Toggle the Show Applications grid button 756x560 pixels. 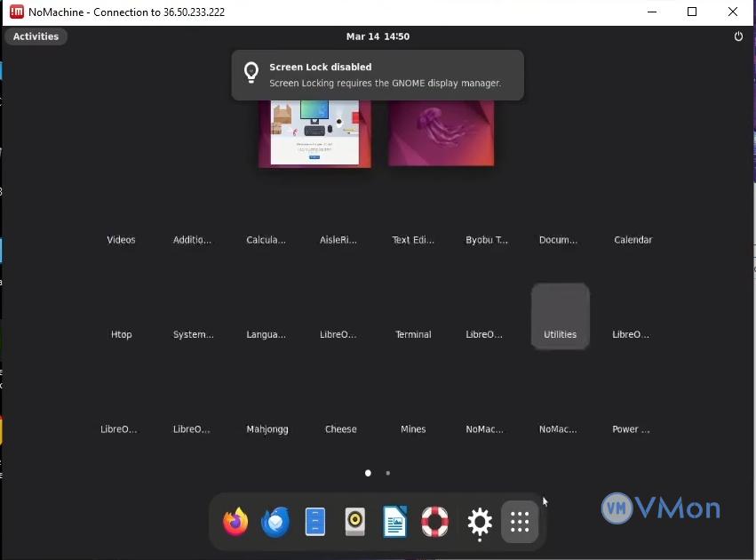click(520, 522)
